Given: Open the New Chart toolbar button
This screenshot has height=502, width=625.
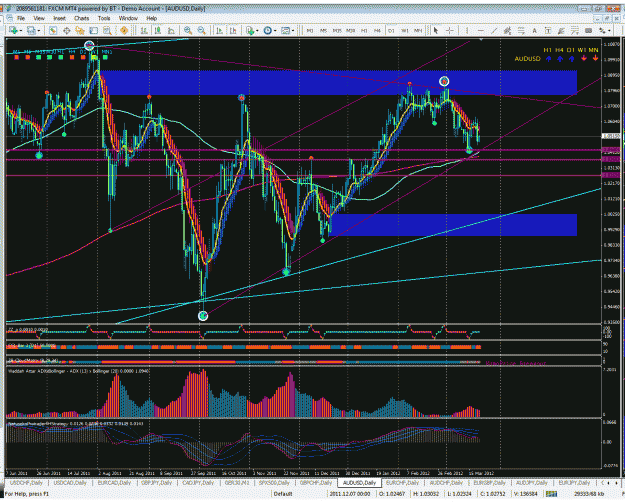Looking at the screenshot, I should (13, 30).
